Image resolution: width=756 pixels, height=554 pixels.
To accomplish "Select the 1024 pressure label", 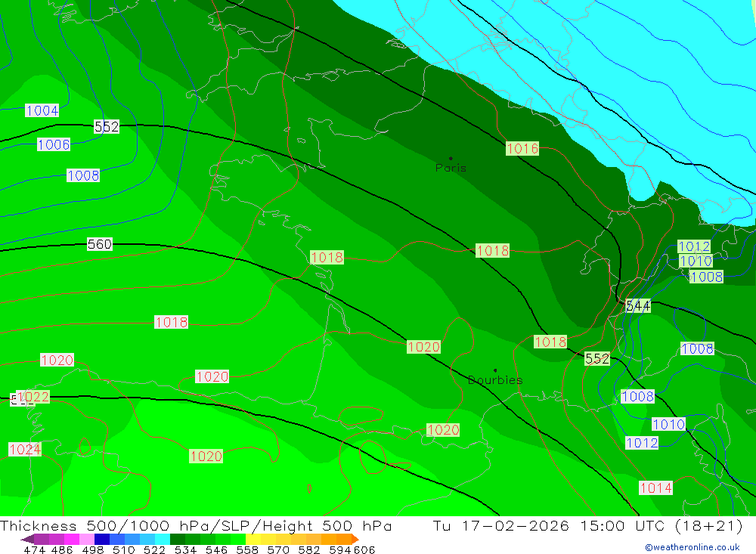I will [x=25, y=450].
